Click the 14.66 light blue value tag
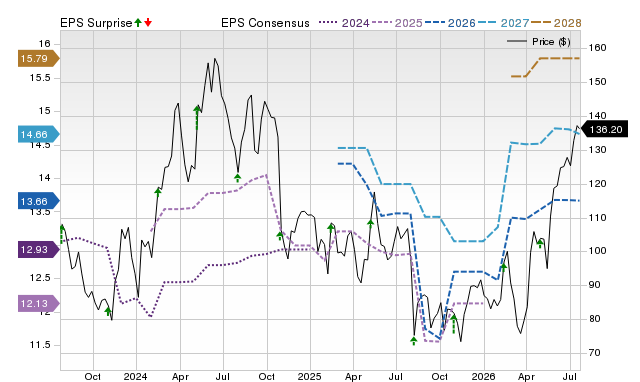The width and height of the screenshot is (640, 382). 38,134
